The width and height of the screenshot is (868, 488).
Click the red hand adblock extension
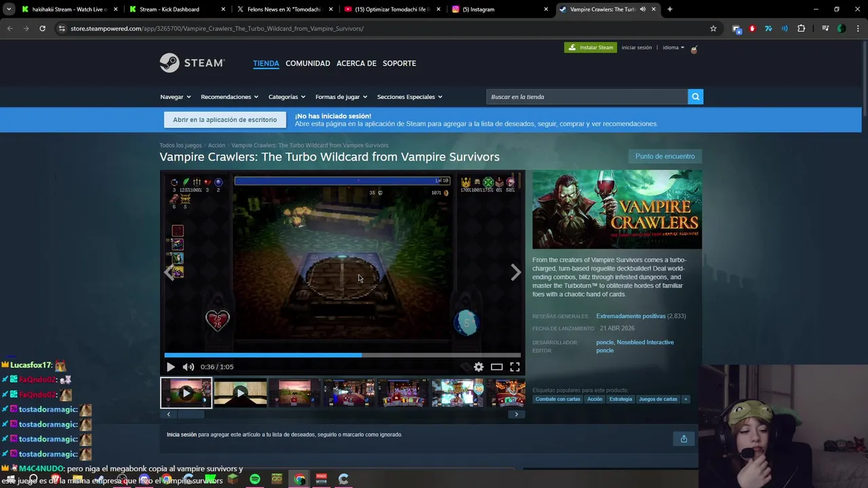[752, 28]
